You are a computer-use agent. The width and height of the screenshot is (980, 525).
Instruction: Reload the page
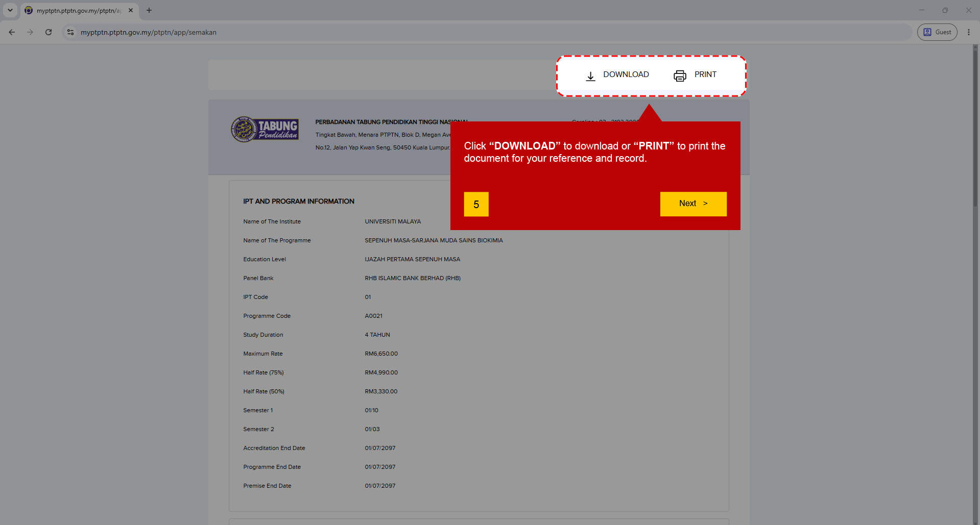click(49, 32)
